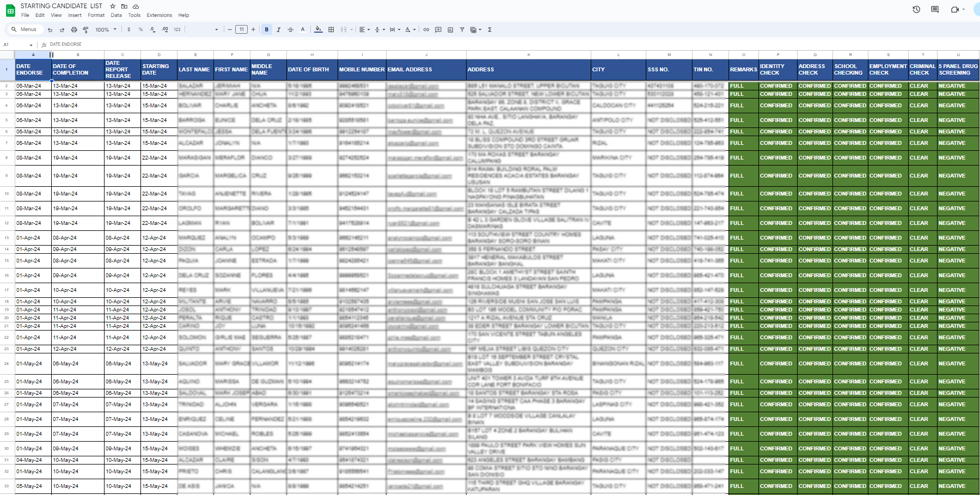Open the cell borders options
Screen dimensions: 980x495
[x=331, y=30]
